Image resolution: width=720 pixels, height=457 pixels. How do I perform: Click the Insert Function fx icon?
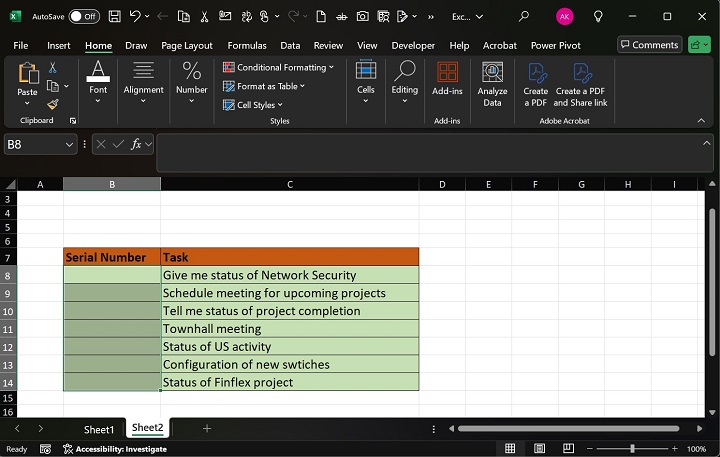click(137, 145)
